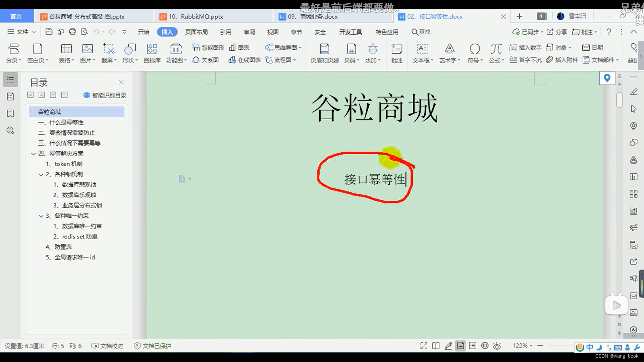The height and width of the screenshot is (362, 644).
Task: Insert 智能图形 smart graphics
Action: [208, 48]
